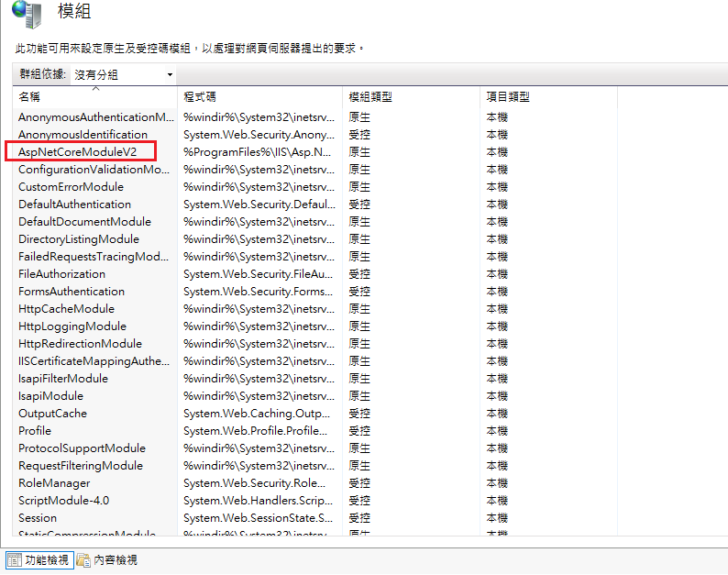
Task: Select the AspNetCoreModuleV2 row
Action: [83, 152]
